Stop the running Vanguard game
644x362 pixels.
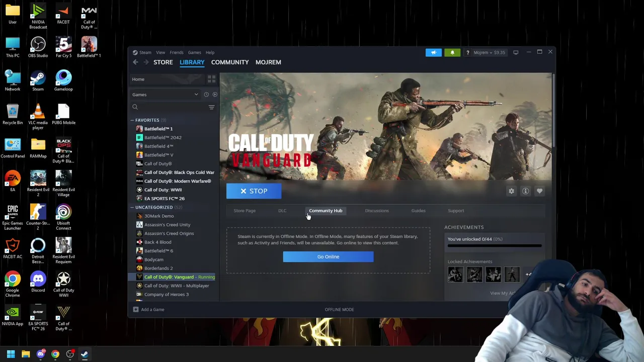coord(254,191)
